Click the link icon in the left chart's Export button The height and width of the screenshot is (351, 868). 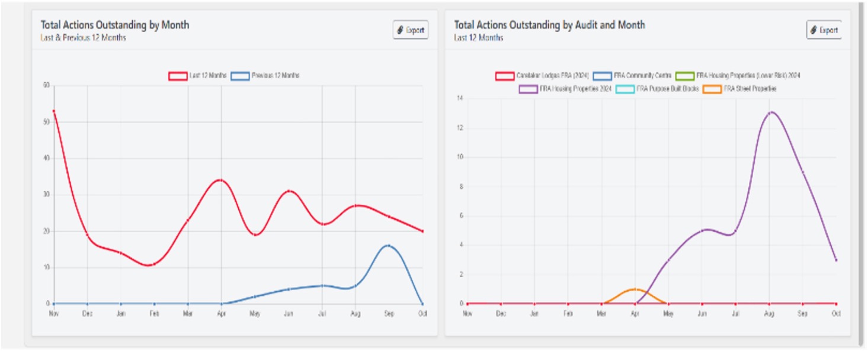[401, 30]
